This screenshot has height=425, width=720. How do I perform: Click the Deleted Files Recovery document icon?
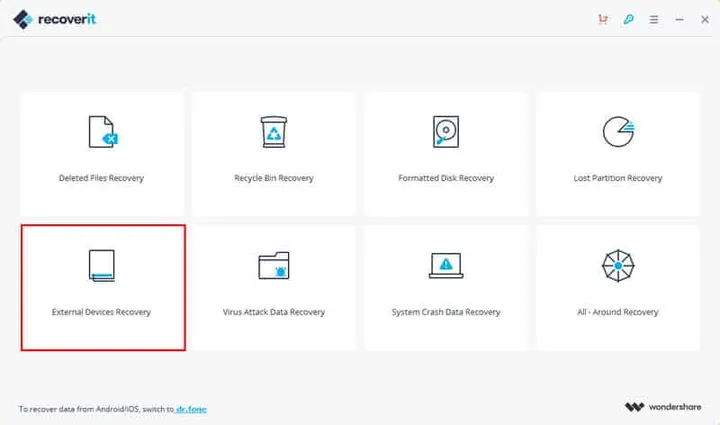[103, 132]
